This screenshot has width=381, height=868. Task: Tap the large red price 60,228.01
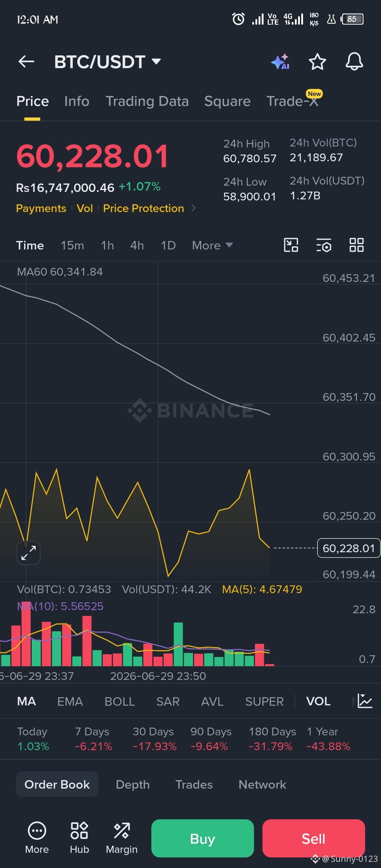click(93, 156)
